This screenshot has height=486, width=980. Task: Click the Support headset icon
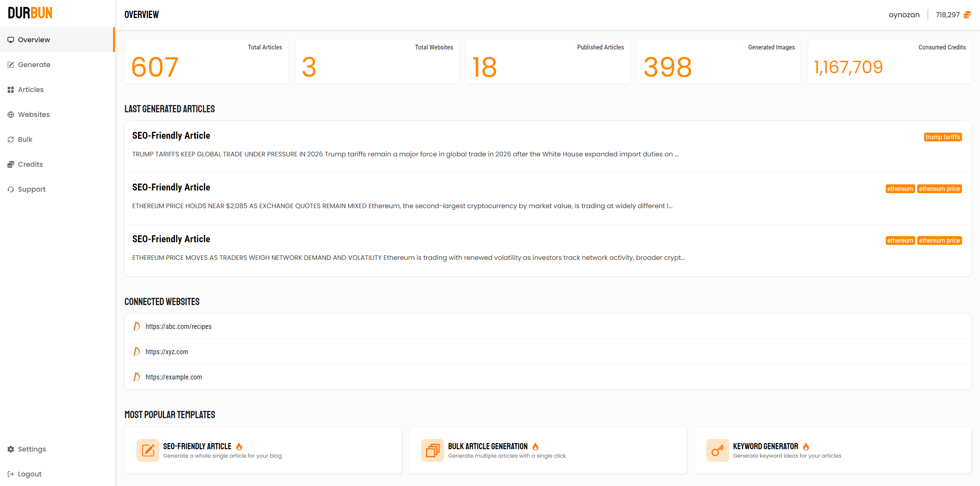[11, 189]
